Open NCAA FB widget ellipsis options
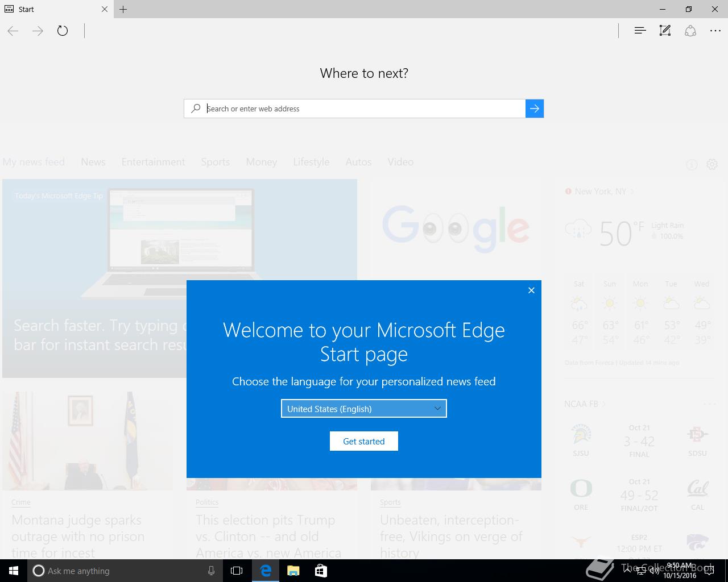The height and width of the screenshot is (582, 728). tap(709, 404)
